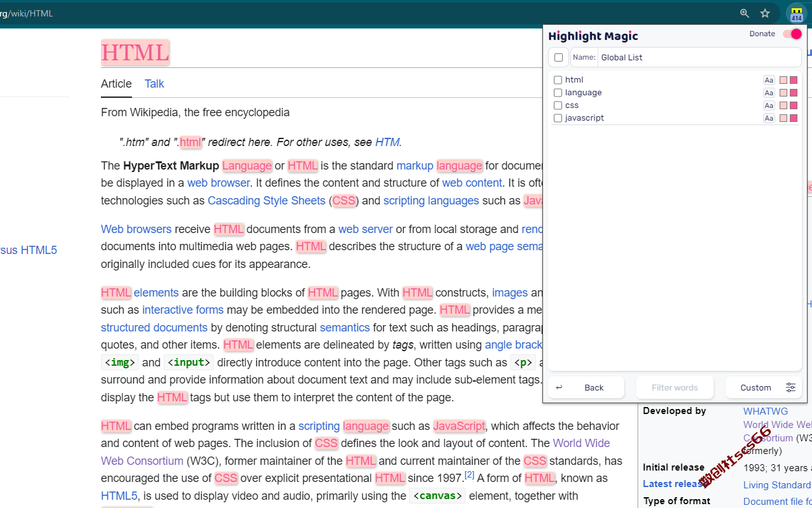
Task: Toggle case sensitivity Aa for language
Action: [769, 93]
